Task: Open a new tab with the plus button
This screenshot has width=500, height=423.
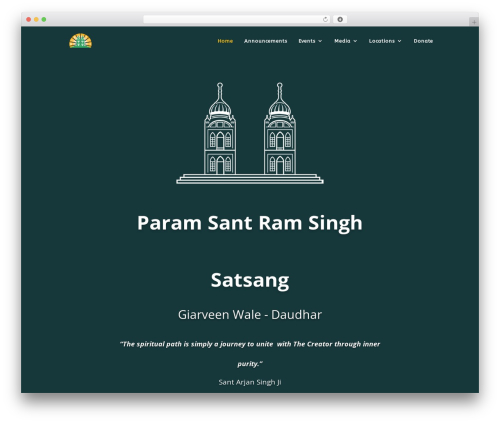Action: [474, 22]
